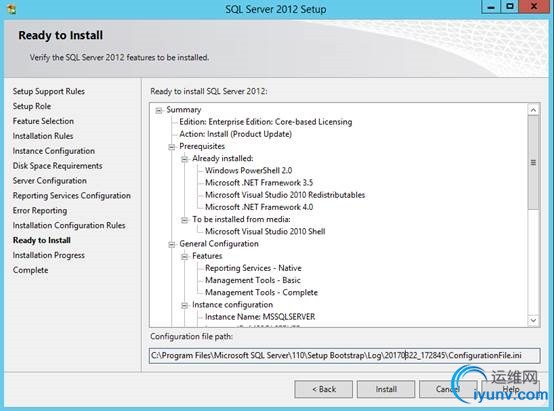554x411 pixels.
Task: Select Windows PowerShell 2.0 row
Action: tap(249, 171)
